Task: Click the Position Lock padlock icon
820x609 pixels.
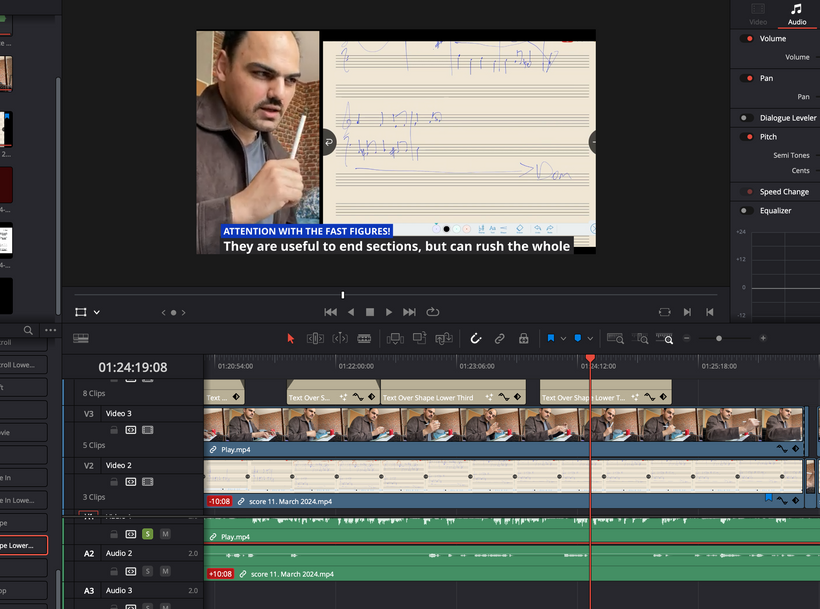Action: coord(523,339)
